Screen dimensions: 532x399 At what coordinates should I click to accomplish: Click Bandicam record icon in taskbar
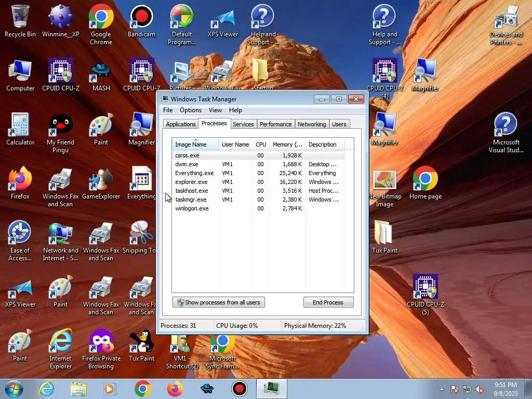[x=239, y=389]
